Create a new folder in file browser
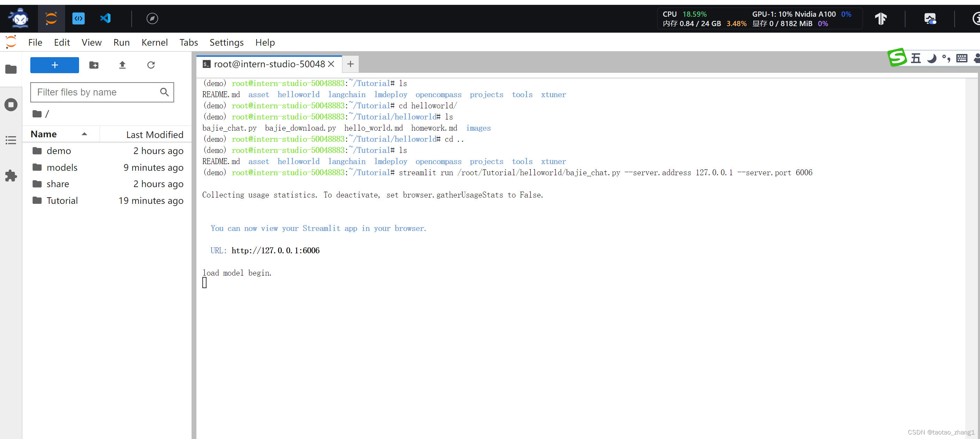 point(94,65)
